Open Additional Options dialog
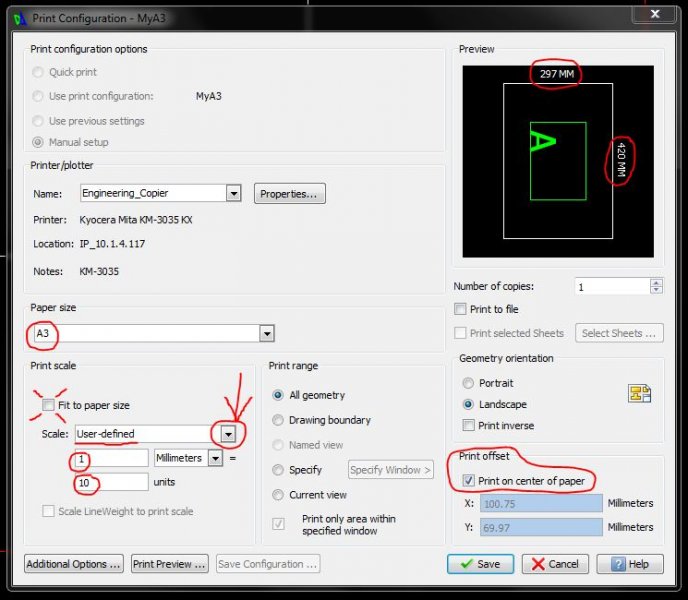 [74, 564]
